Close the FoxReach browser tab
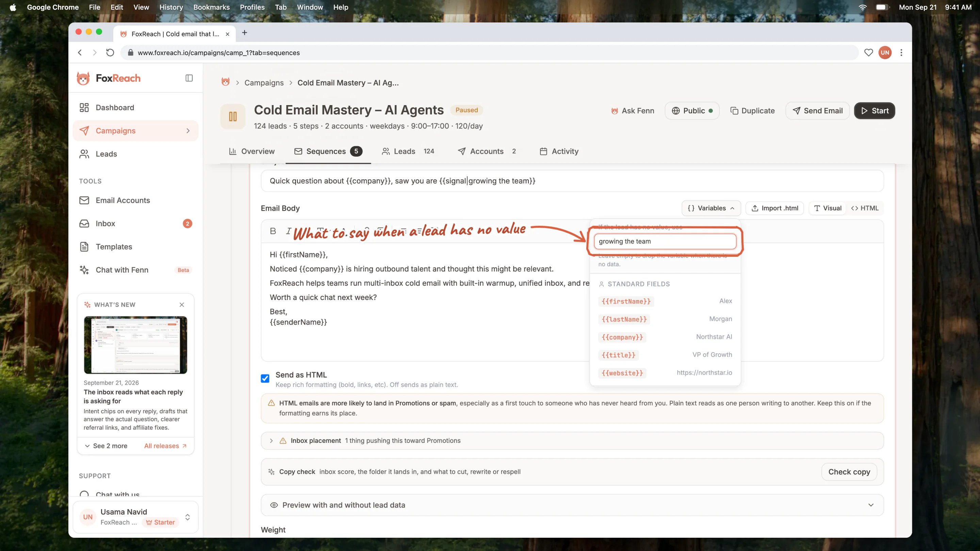980x551 pixels. click(x=228, y=34)
